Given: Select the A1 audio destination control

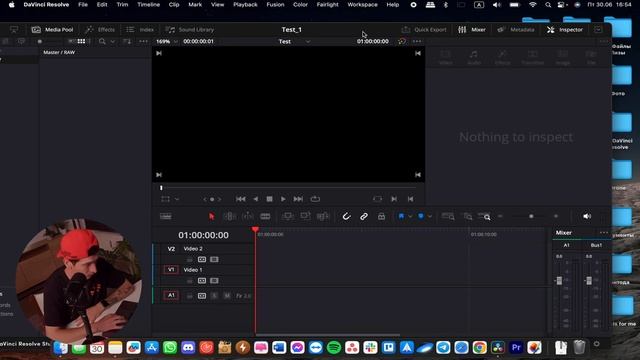Looking at the screenshot, I should [171, 295].
